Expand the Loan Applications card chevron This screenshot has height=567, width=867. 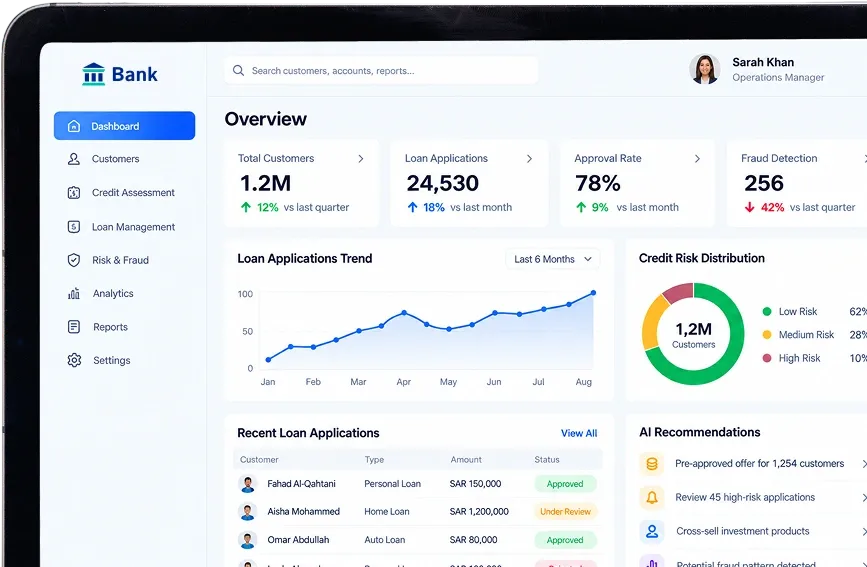click(x=529, y=159)
